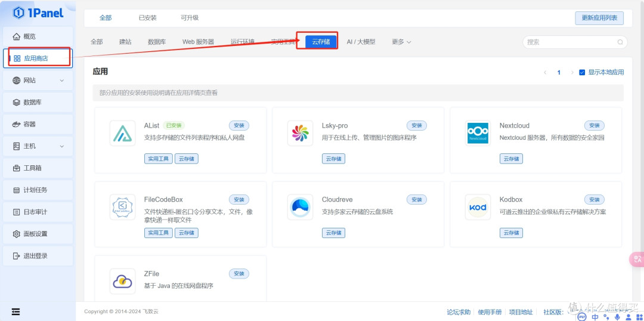
Task: Click the ZFile app title
Action: tap(151, 274)
